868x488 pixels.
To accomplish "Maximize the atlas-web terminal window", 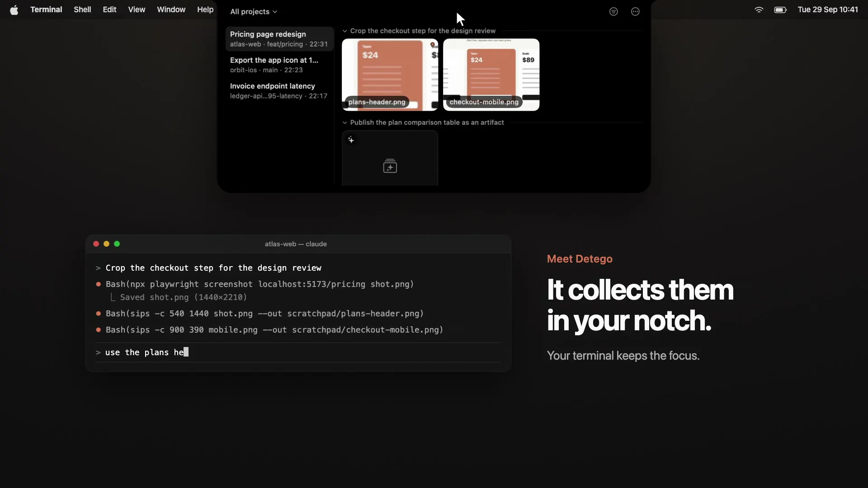I will pyautogui.click(x=117, y=244).
